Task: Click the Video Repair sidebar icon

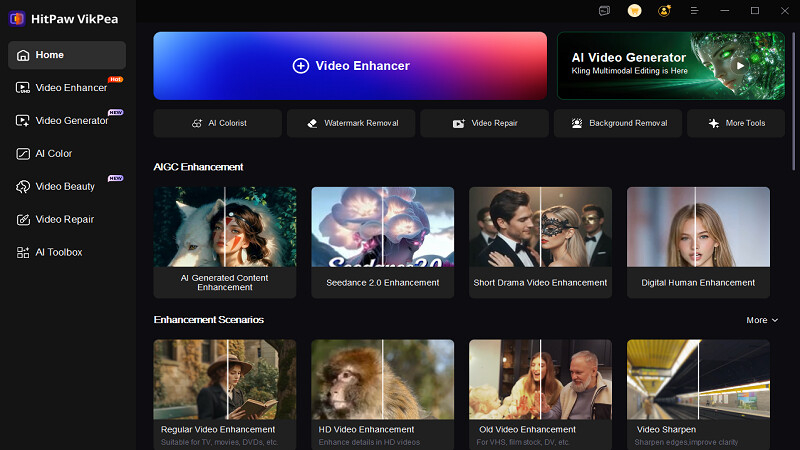Action: 23,219
